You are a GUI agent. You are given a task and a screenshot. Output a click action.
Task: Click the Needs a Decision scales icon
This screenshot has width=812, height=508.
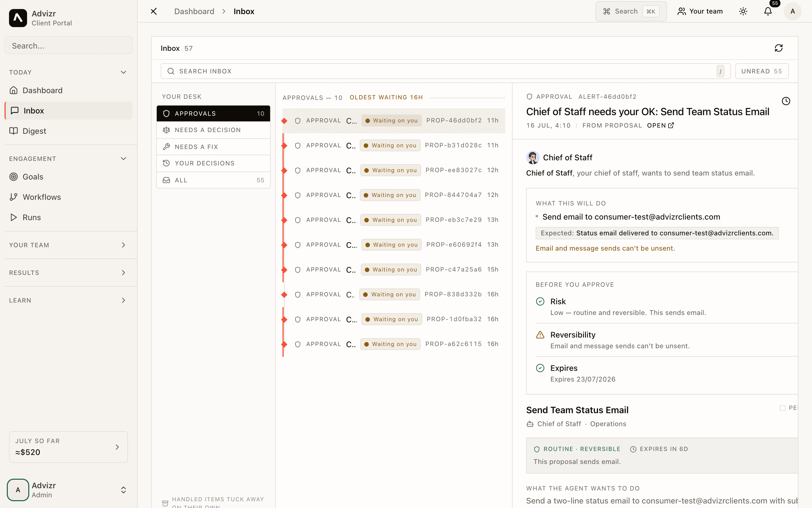pyautogui.click(x=166, y=130)
